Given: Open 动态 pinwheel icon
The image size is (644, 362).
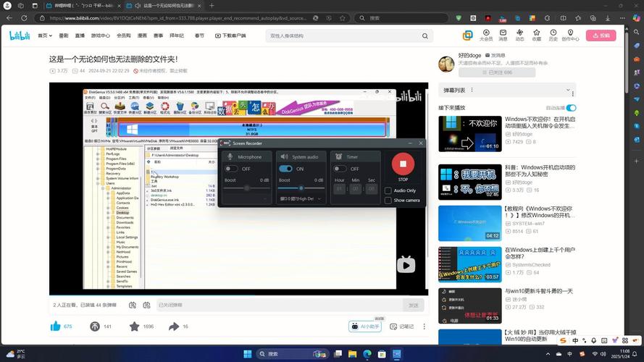Looking at the screenshot, I should pos(519,35).
